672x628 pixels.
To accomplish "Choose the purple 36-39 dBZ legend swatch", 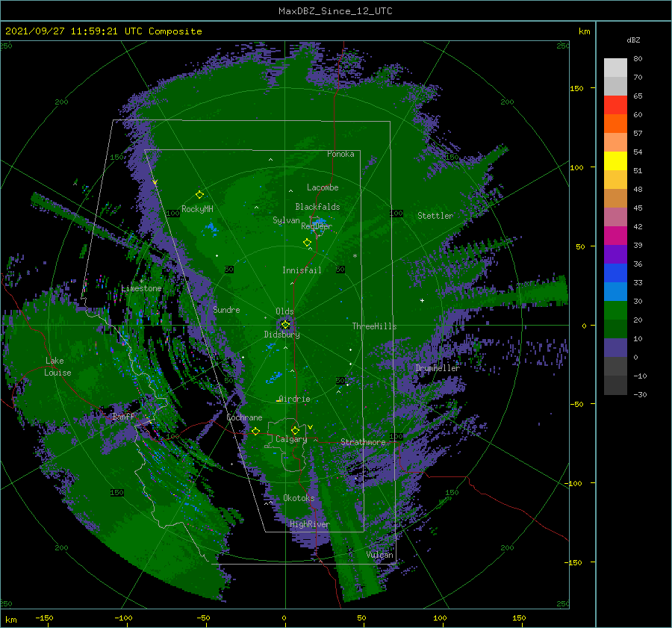I will click(x=615, y=254).
